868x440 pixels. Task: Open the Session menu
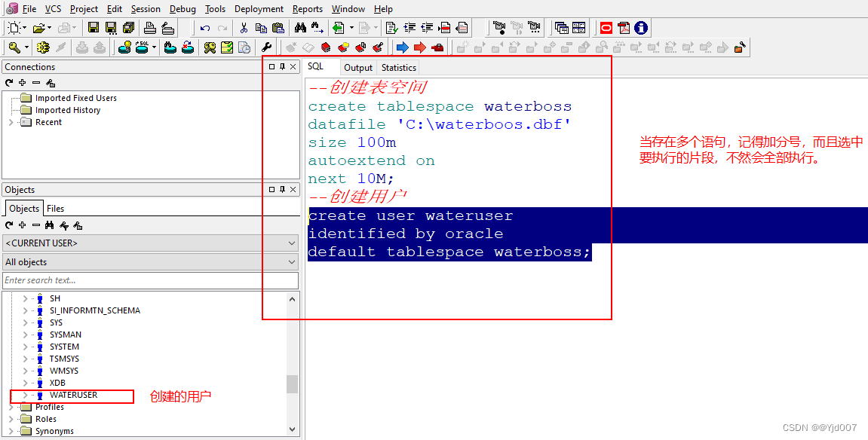[x=146, y=9]
